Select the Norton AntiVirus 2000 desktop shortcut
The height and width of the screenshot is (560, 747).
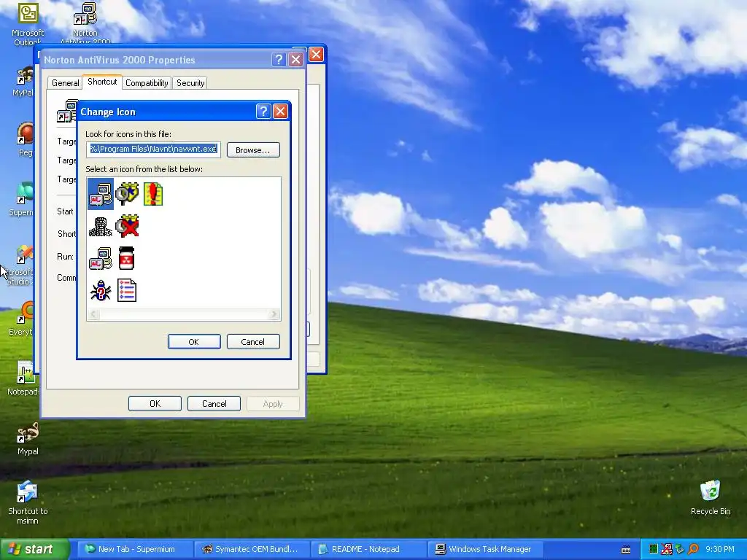85,24
